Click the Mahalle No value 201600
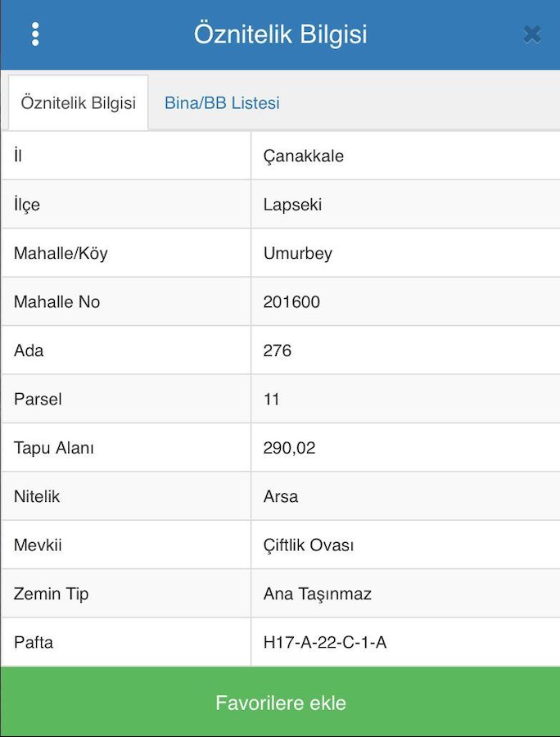Image resolution: width=560 pixels, height=737 pixels. point(291,302)
